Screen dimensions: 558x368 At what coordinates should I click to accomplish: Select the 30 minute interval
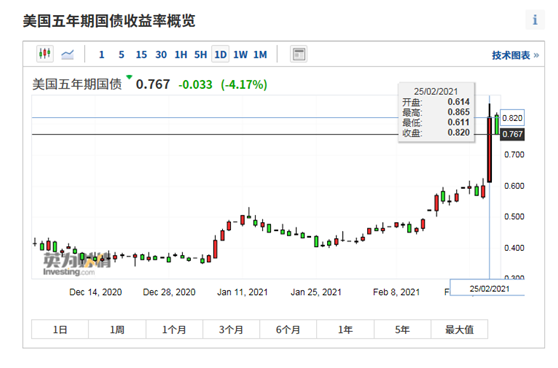click(x=161, y=55)
